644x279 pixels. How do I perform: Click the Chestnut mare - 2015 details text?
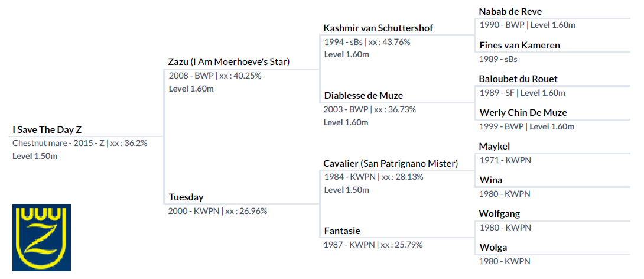[x=80, y=144]
